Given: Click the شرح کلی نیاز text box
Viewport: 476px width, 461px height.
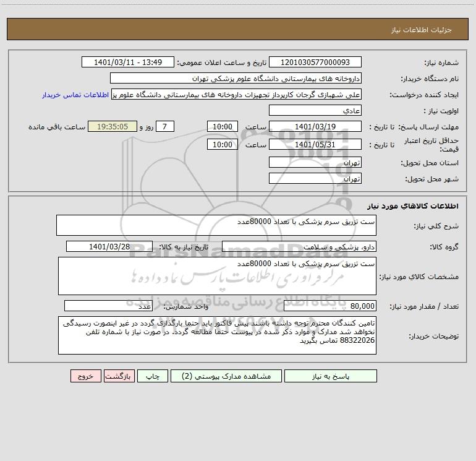Looking at the screenshot, I should 216,225.
